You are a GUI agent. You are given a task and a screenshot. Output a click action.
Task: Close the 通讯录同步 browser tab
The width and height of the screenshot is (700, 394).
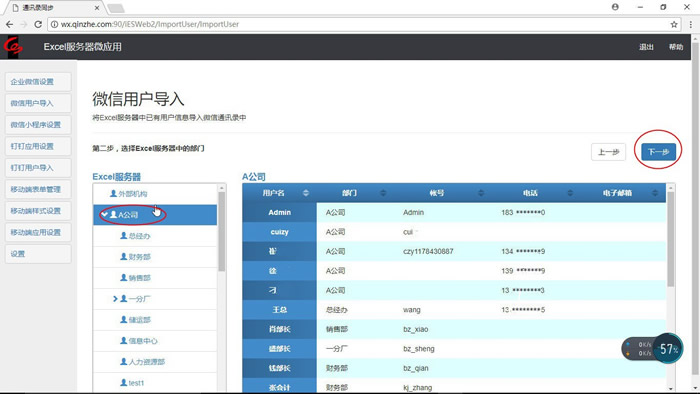click(97, 8)
